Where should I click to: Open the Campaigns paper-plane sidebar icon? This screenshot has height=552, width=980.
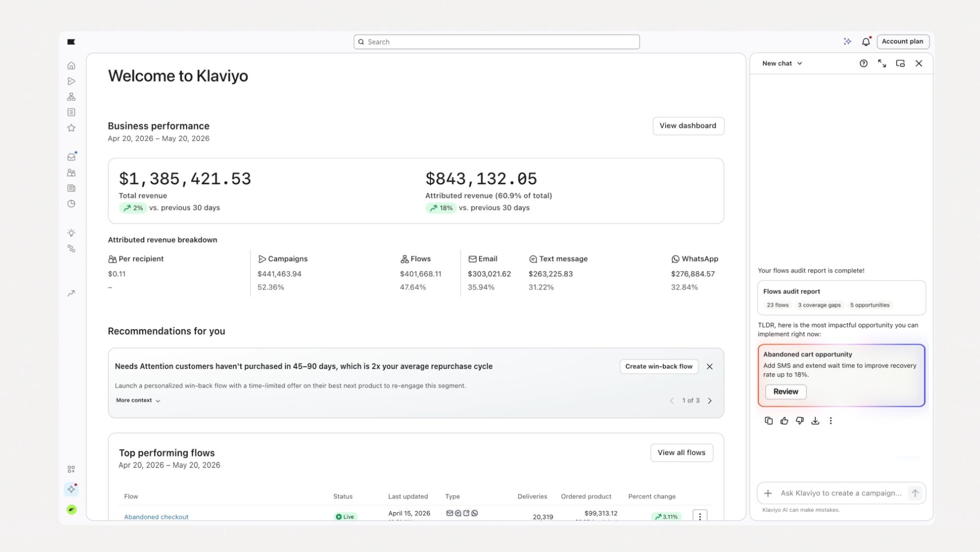click(71, 81)
